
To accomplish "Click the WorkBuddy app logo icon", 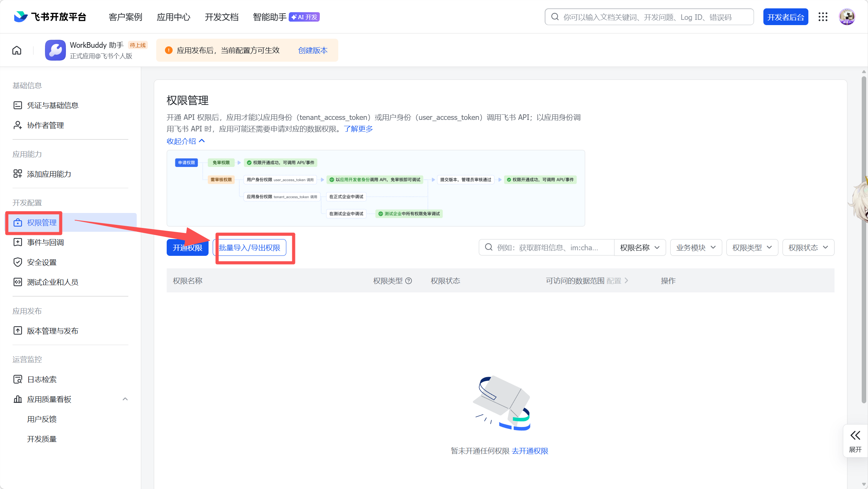I will point(55,51).
